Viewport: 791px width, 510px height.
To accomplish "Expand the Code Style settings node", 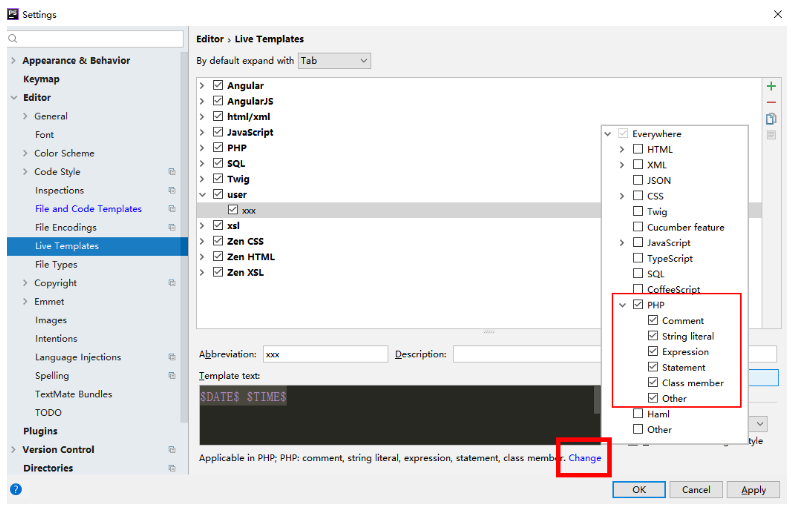I will click(25, 172).
